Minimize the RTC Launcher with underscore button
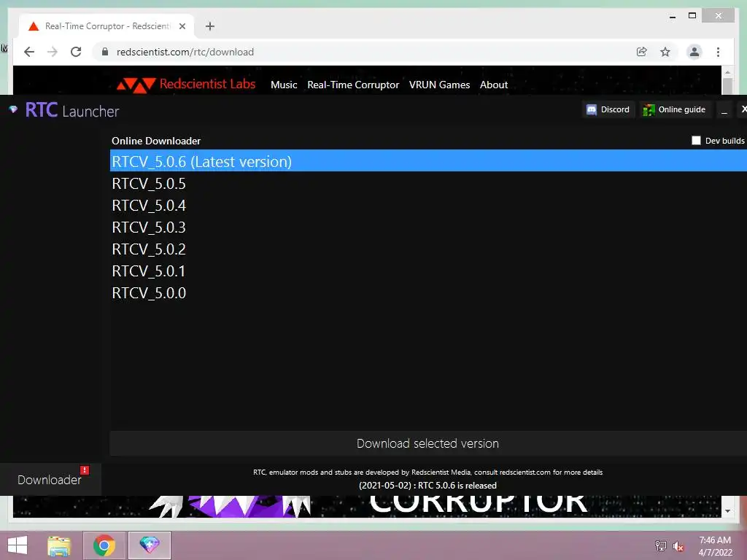747x560 pixels. (724, 109)
